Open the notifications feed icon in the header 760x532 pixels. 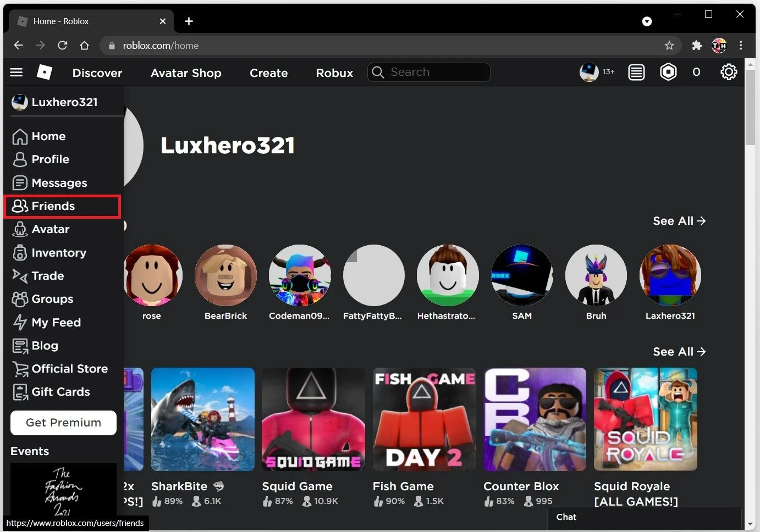pos(636,72)
